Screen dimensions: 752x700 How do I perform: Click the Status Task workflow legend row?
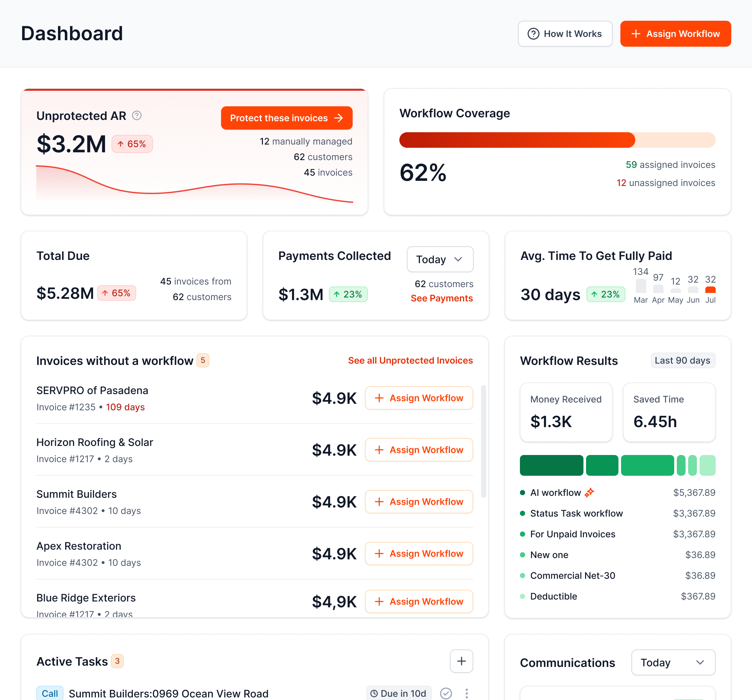tap(617, 513)
